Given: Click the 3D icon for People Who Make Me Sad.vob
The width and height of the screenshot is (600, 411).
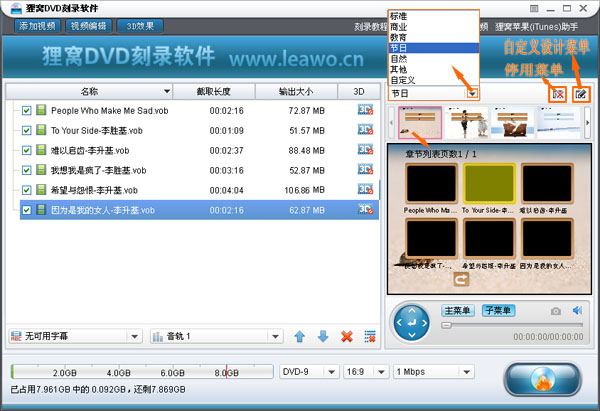Looking at the screenshot, I should [365, 110].
